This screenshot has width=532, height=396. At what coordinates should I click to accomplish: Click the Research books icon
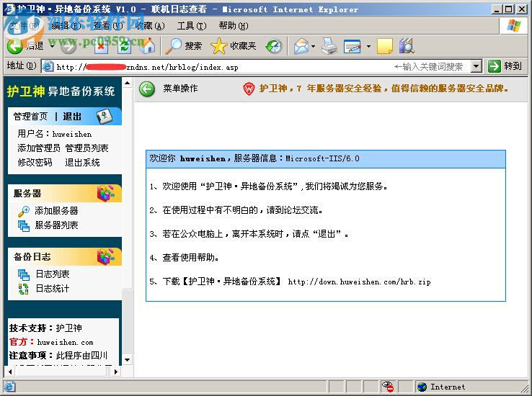click(x=407, y=46)
